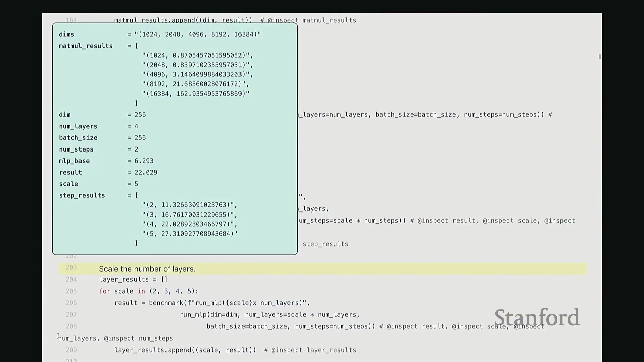Click the 'step_results' variable name in panel
Image resolution: width=644 pixels, height=362 pixels.
coord(82,195)
